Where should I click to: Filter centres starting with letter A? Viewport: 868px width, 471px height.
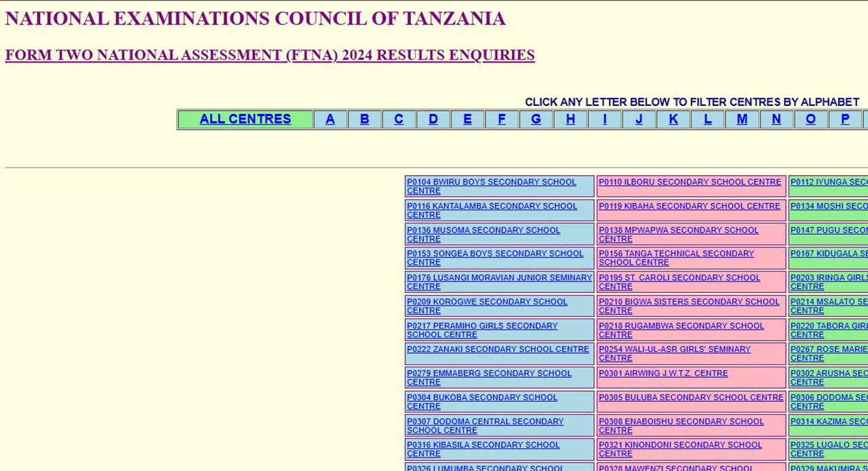coord(330,119)
